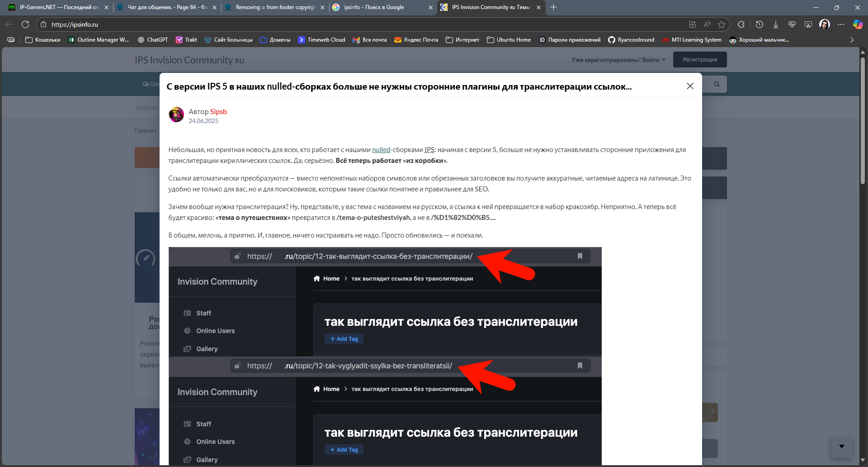This screenshot has height=467, width=868.
Task: Show more bookmarks overflow chevron
Action: pyautogui.click(x=852, y=40)
